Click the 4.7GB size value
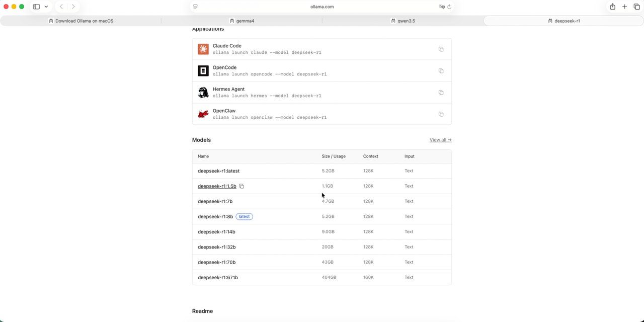The height and width of the screenshot is (322, 644). tap(328, 201)
